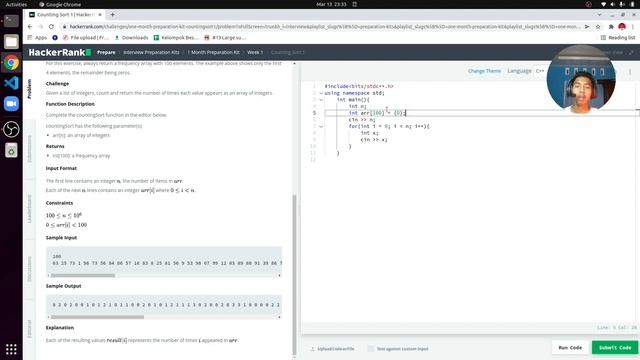Open the Apps bookmarks shortcut
The image size is (640, 360).
point(37,38)
